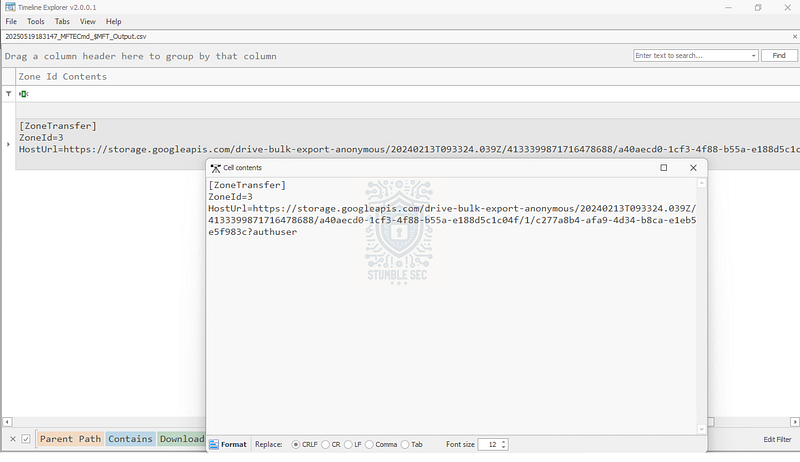Close the Cell contents window

point(693,168)
